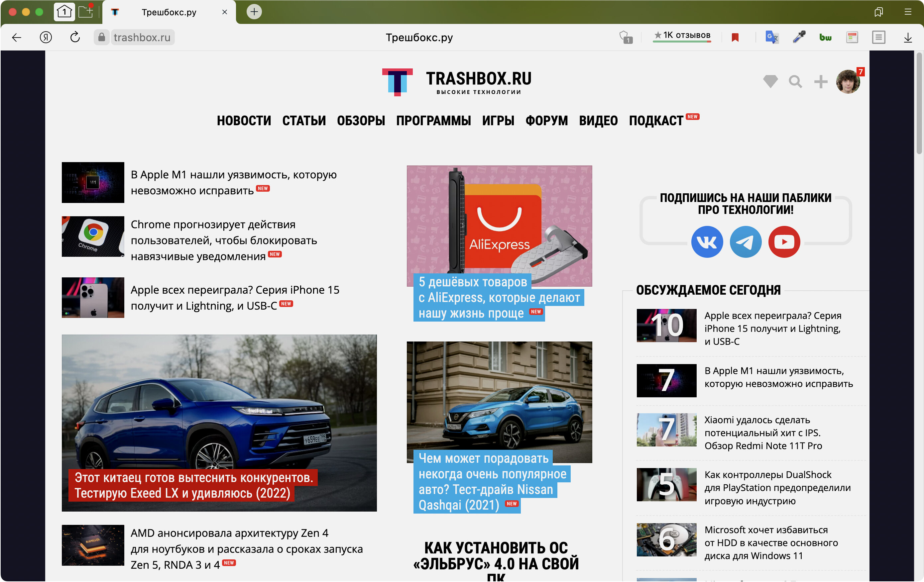
Task: Close the Трешбокс.ру tab
Action: coord(224,12)
